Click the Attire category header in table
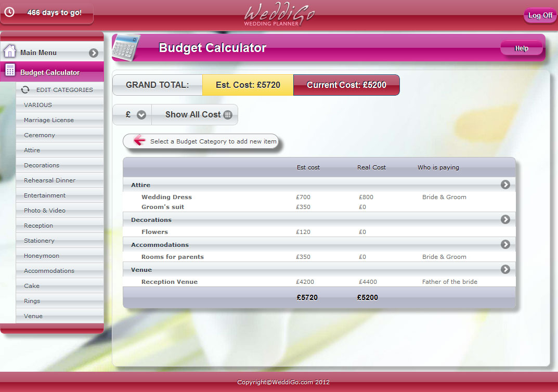This screenshot has height=392, width=558. tap(319, 185)
